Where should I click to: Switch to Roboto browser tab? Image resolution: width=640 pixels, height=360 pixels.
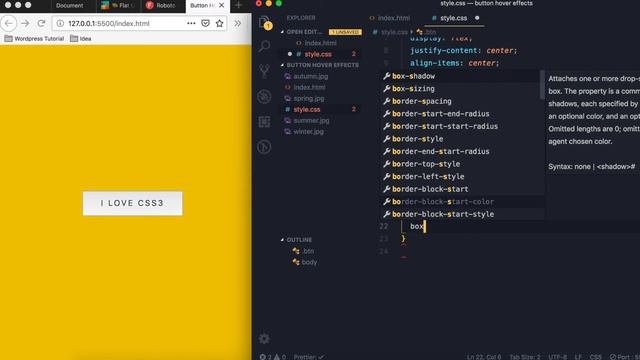tap(162, 5)
